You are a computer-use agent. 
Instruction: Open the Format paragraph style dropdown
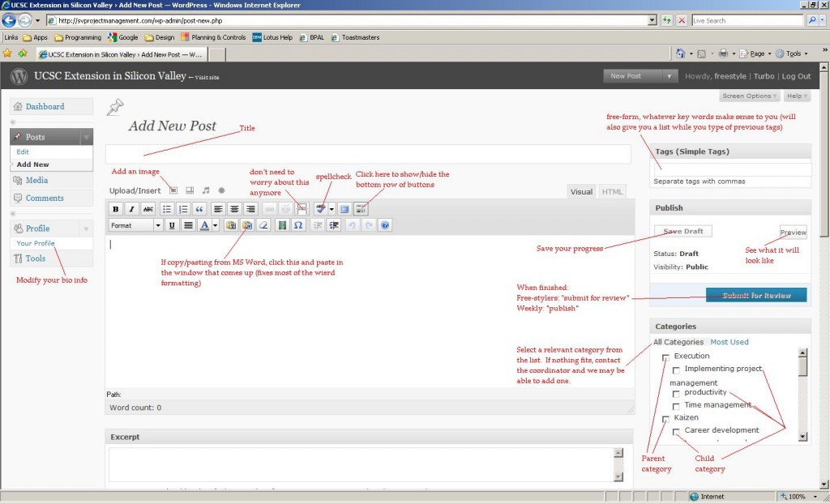(x=135, y=225)
